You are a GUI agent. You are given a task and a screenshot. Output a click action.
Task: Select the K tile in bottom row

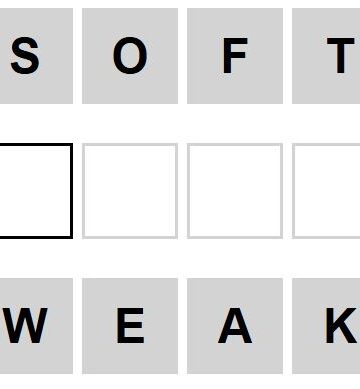pos(326,326)
